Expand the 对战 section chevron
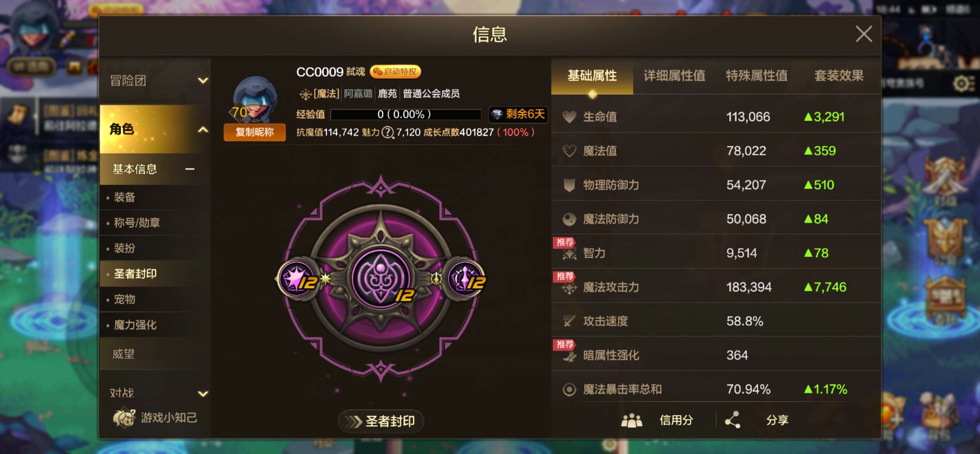This screenshot has height=454, width=980. pos(203,393)
